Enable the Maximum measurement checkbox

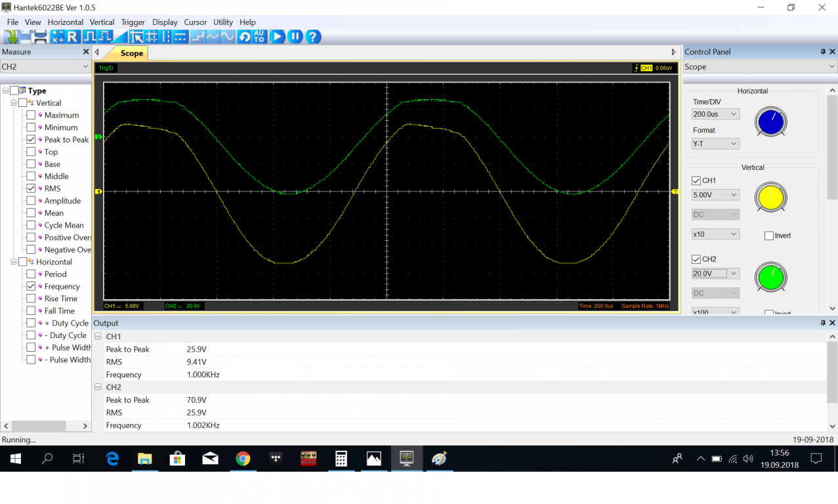tap(31, 115)
